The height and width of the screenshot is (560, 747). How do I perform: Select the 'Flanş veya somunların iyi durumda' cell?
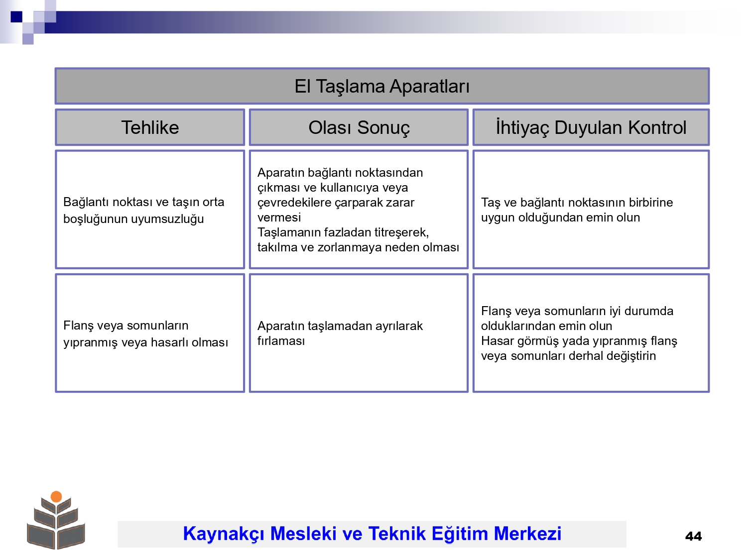tap(591, 333)
